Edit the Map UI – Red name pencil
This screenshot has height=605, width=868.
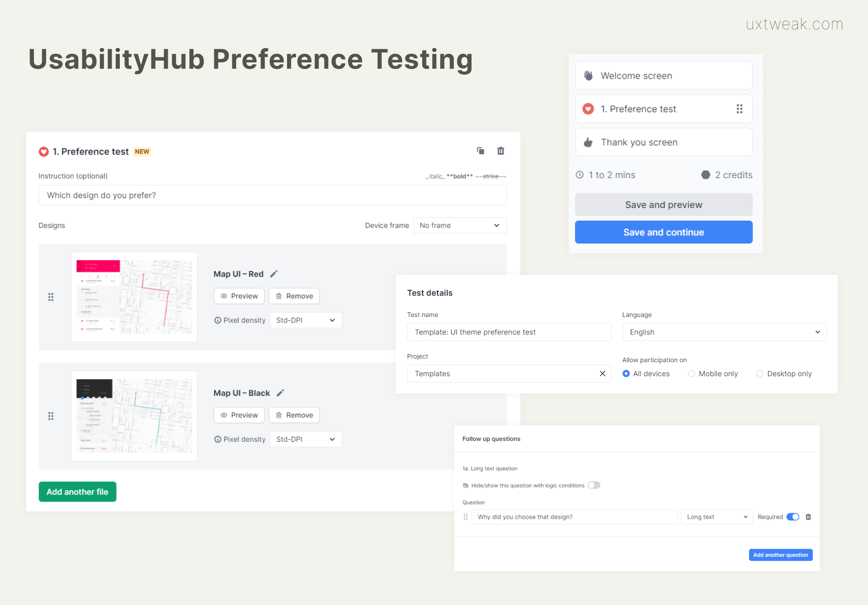coord(274,274)
